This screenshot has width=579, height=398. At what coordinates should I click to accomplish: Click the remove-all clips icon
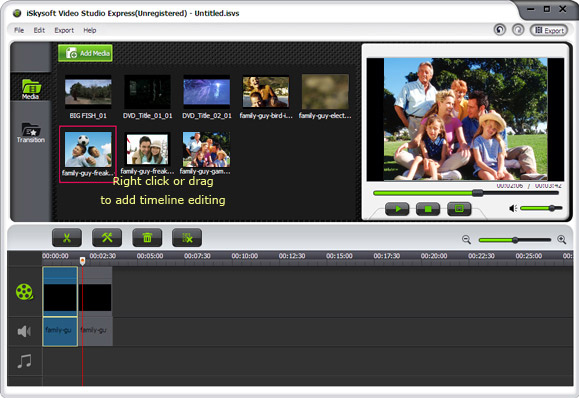tap(187, 238)
